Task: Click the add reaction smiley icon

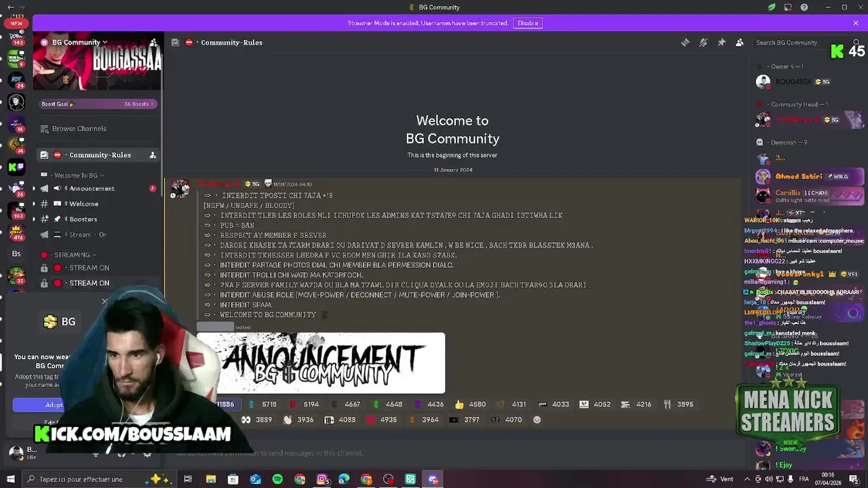Action: pos(537,420)
